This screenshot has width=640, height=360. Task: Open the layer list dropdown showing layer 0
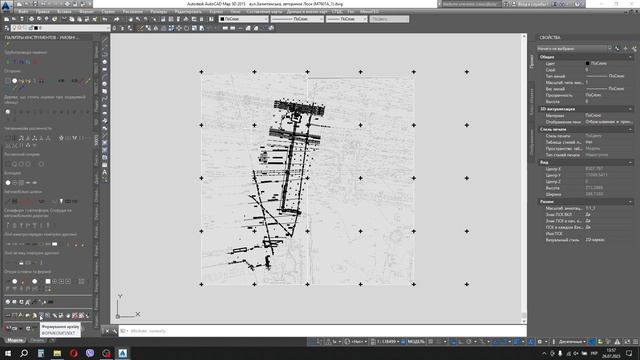pyautogui.click(x=60, y=28)
